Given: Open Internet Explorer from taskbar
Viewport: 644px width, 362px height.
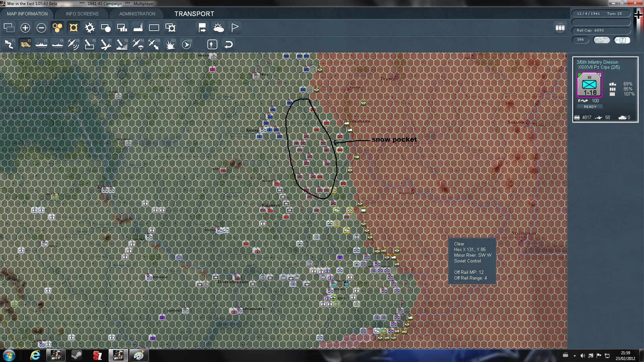Looking at the screenshot, I should tap(35, 355).
